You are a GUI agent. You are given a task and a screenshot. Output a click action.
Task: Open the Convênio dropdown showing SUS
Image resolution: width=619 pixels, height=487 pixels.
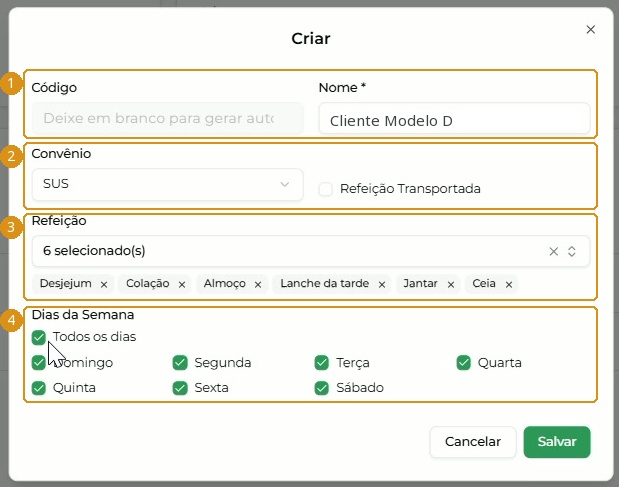168,184
